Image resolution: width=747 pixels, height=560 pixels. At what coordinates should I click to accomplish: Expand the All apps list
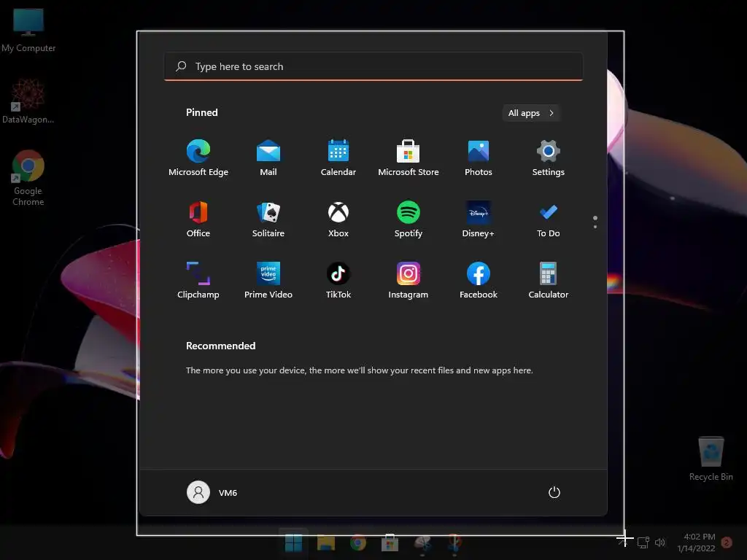531,113
